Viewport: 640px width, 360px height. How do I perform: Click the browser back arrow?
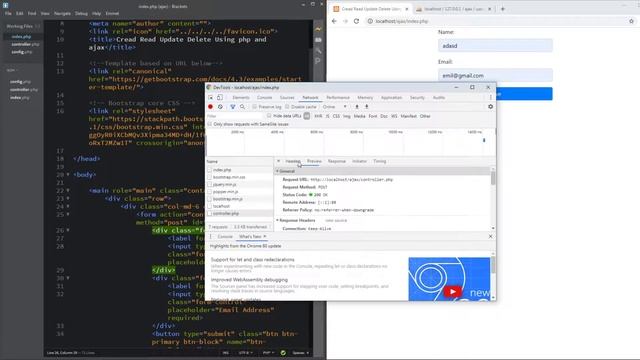334,21
